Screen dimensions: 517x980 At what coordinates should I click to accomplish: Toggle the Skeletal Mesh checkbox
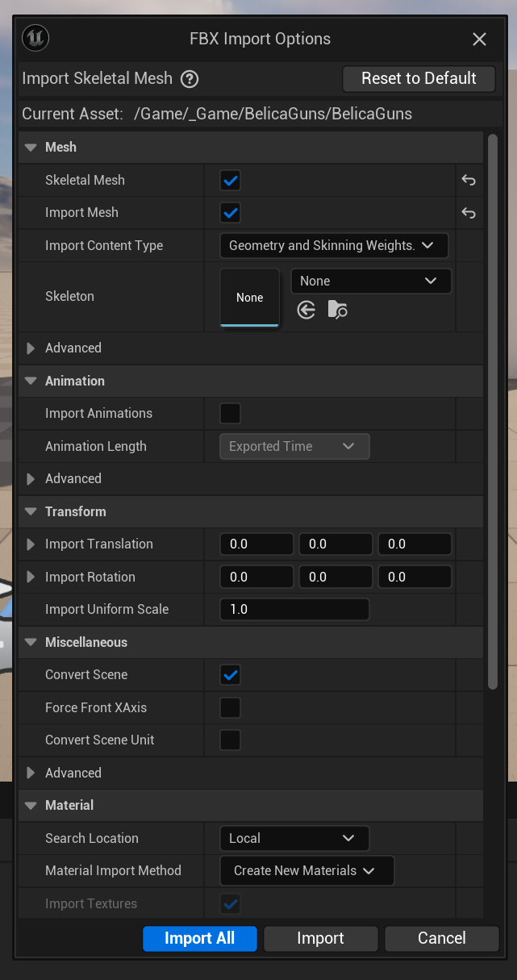pyautogui.click(x=231, y=181)
